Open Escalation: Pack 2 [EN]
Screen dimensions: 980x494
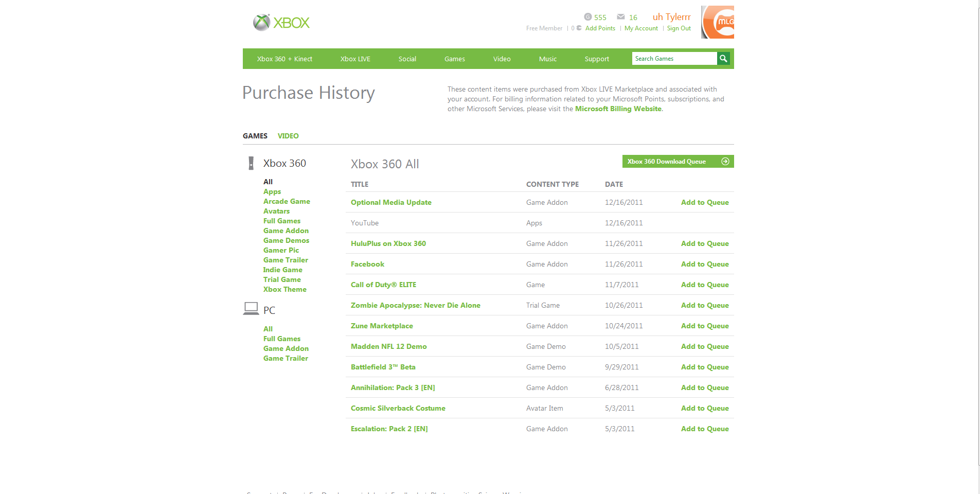click(389, 429)
